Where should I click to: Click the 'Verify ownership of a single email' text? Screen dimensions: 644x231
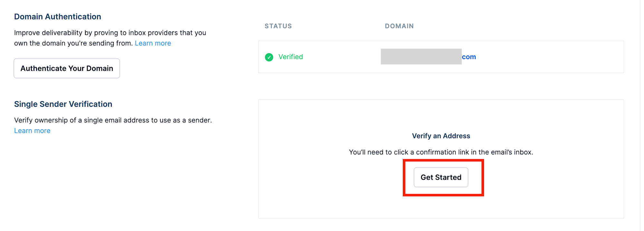click(x=113, y=120)
